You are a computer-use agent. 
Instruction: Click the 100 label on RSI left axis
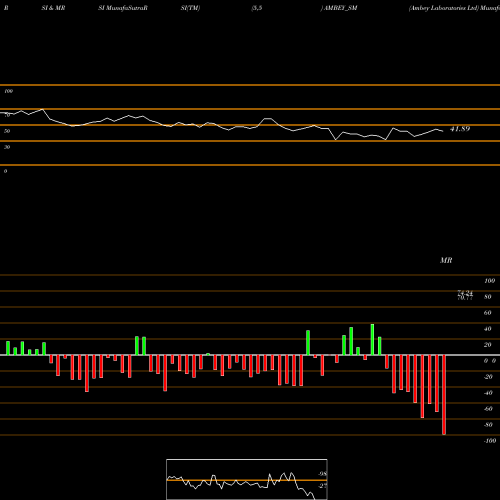[9, 91]
